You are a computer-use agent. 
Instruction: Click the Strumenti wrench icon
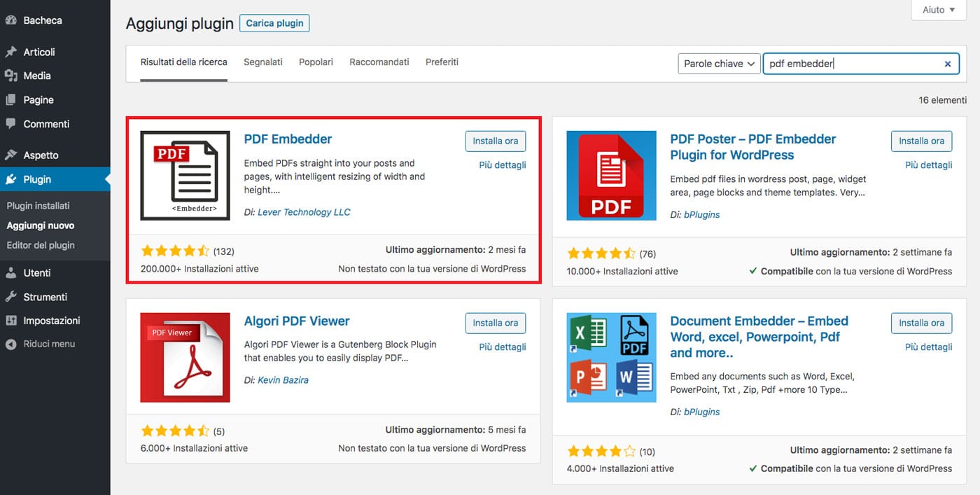[x=10, y=297]
